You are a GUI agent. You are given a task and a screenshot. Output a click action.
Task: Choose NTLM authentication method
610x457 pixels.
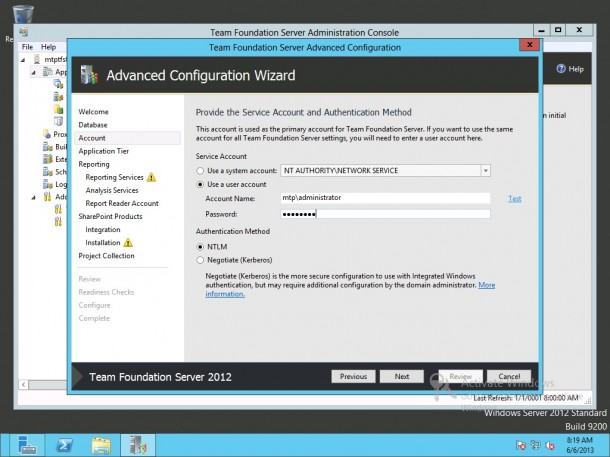coord(200,247)
